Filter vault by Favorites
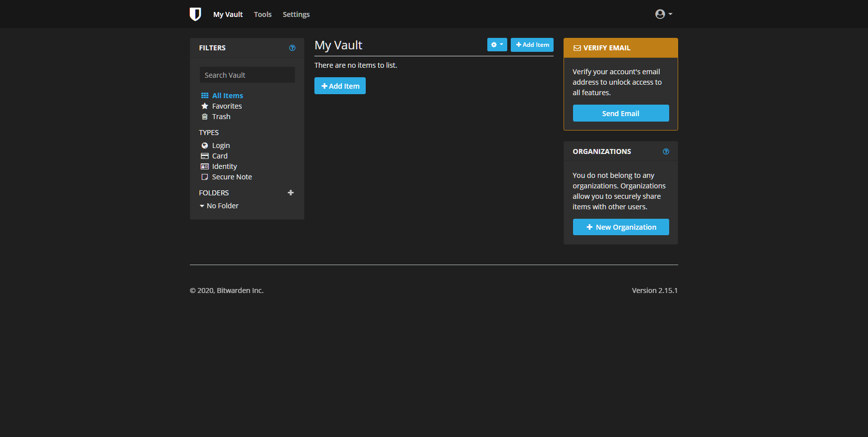This screenshot has height=437, width=868. click(x=227, y=106)
